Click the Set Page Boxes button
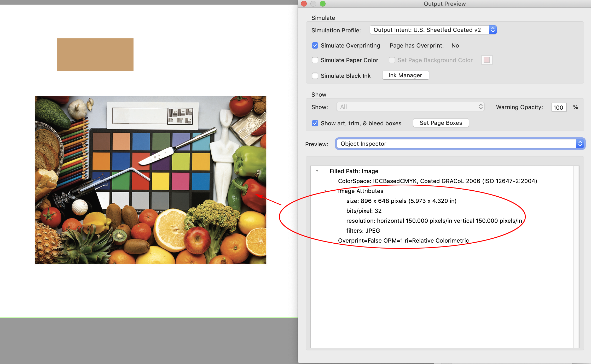Image resolution: width=591 pixels, height=364 pixels. pyautogui.click(x=441, y=122)
